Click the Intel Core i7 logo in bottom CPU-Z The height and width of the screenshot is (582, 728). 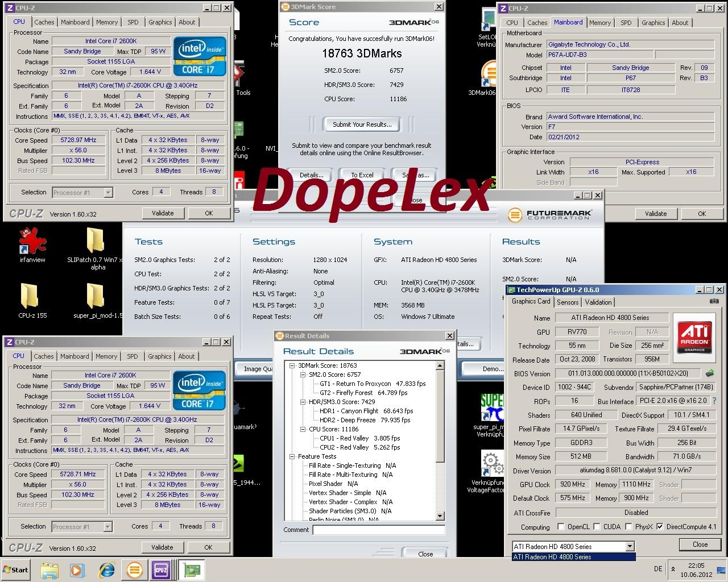[199, 391]
